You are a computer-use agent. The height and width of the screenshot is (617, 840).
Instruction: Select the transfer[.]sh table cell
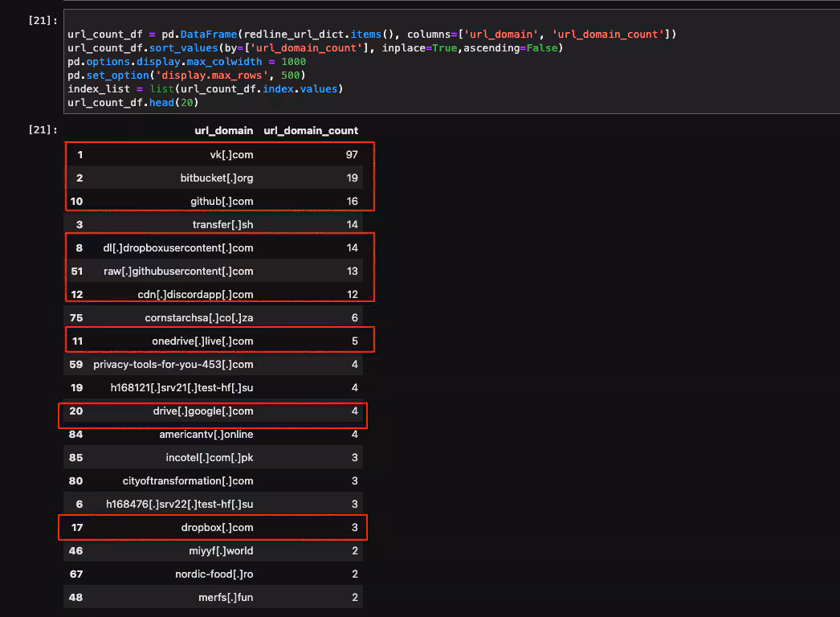222,224
